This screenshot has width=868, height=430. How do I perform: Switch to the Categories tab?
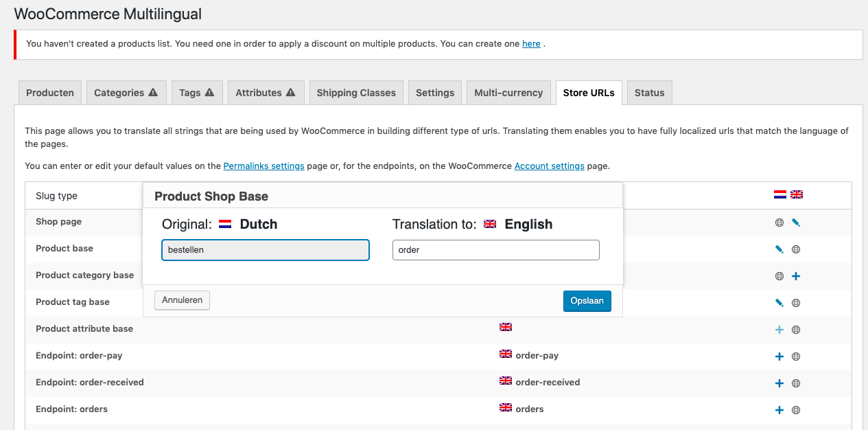pos(126,93)
